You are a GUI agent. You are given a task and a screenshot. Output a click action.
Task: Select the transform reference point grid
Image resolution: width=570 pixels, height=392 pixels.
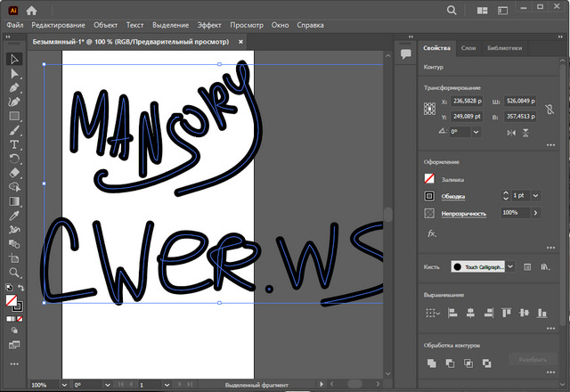click(431, 110)
